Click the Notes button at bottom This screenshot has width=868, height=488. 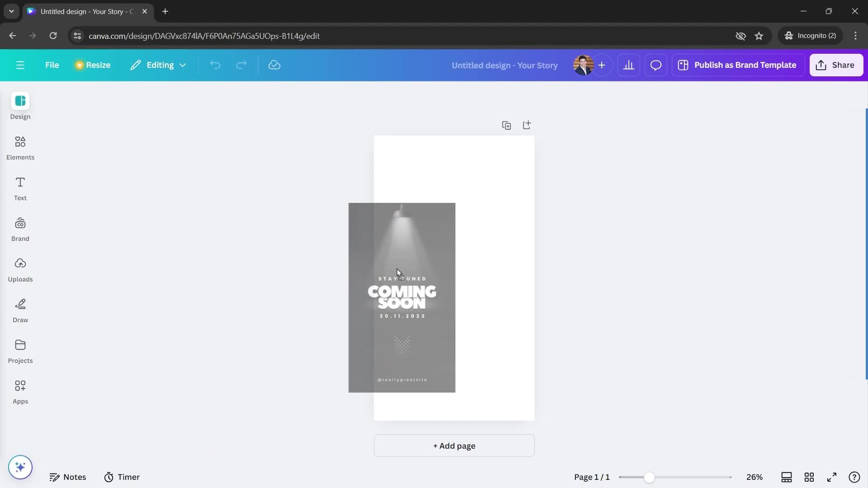67,477
